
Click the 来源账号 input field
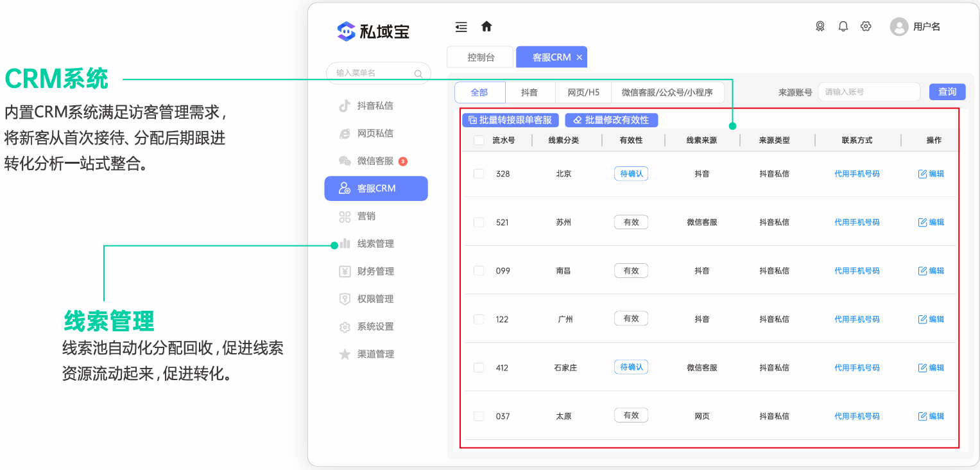click(869, 92)
